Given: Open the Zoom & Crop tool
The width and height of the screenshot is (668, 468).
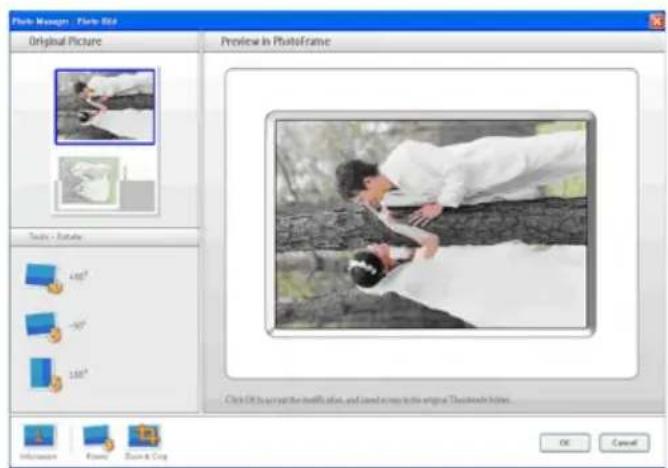Looking at the screenshot, I should point(144,437).
